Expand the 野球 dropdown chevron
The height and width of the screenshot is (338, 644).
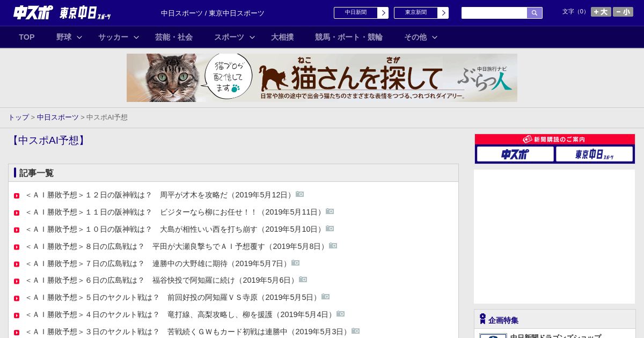coord(79,37)
